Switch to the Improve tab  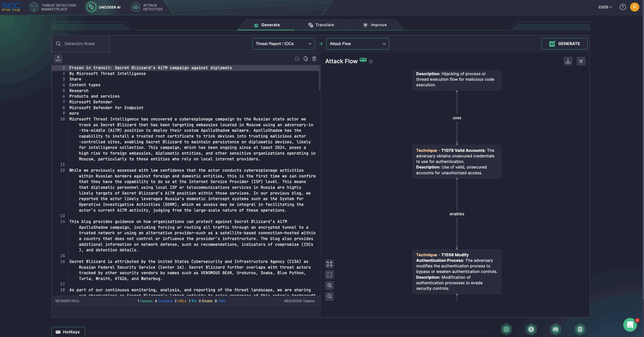[375, 25]
